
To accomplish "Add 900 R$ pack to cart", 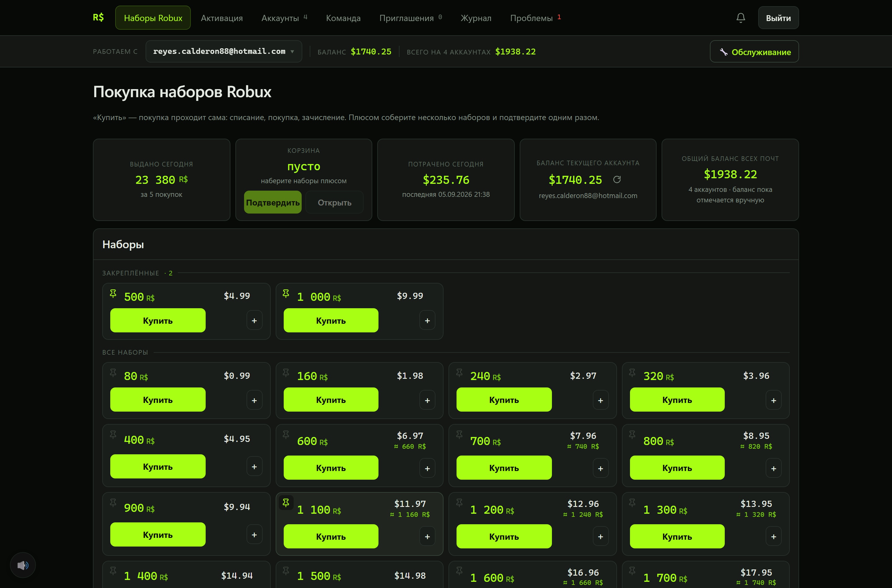I will pos(254,535).
